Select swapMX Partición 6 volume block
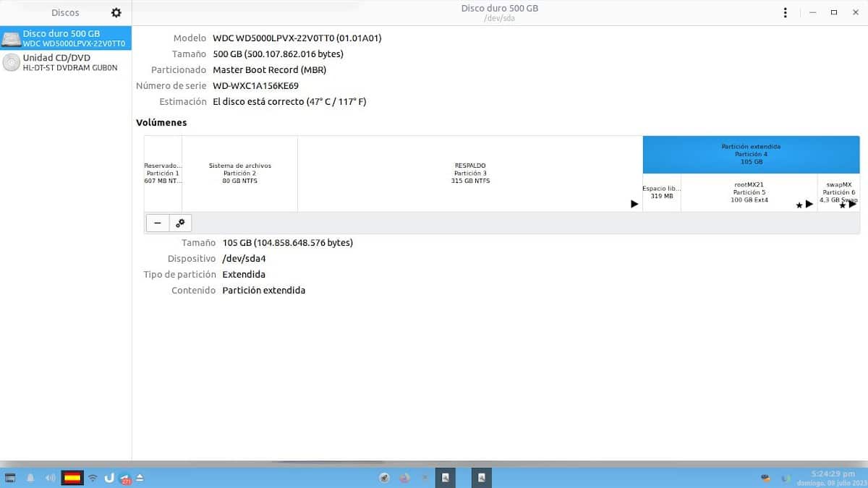The image size is (868, 488). pyautogui.click(x=839, y=192)
